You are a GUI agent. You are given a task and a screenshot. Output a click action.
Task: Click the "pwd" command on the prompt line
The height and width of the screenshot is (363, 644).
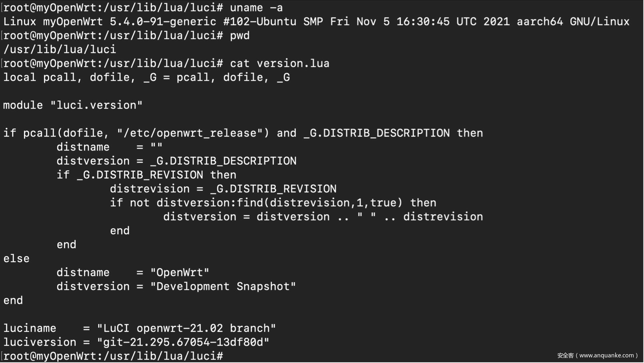pos(240,36)
